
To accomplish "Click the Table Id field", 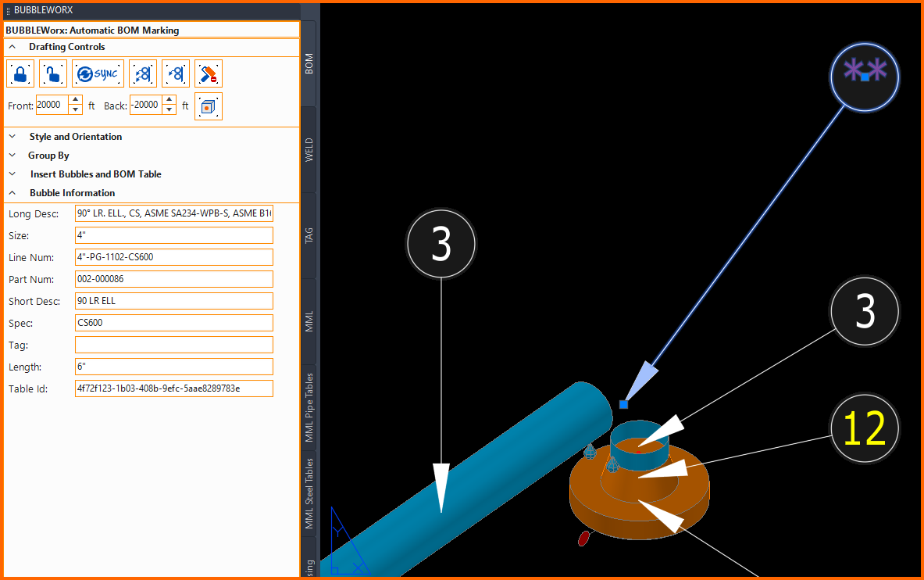I will click(x=174, y=388).
